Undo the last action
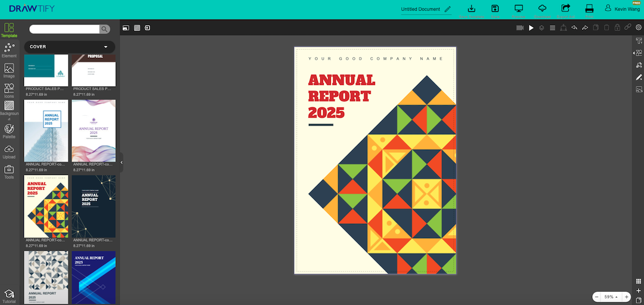Viewport: 644px width, 305px height. [574, 27]
